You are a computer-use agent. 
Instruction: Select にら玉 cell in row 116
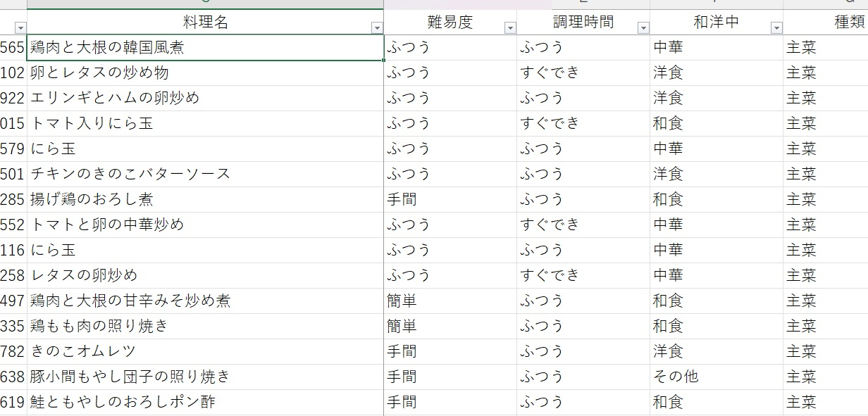point(205,251)
